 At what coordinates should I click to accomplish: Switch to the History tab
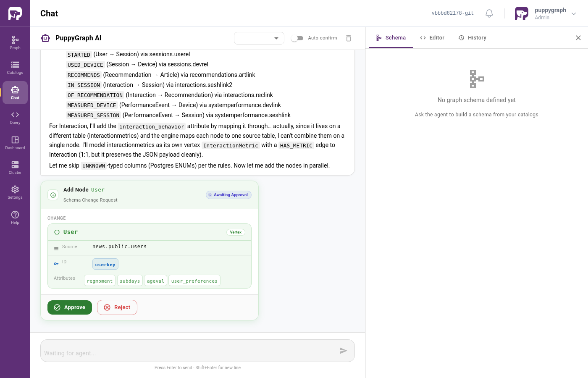472,38
